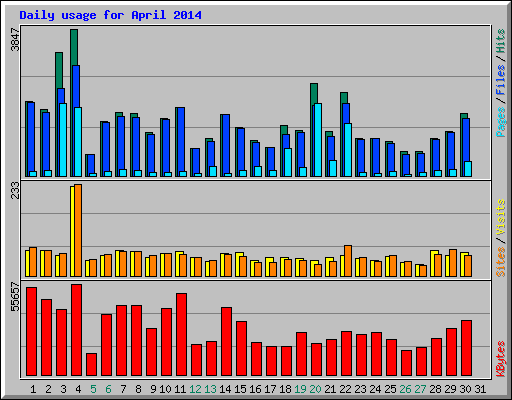Click the Hits legend label
The image size is (512, 400).
click(501, 41)
